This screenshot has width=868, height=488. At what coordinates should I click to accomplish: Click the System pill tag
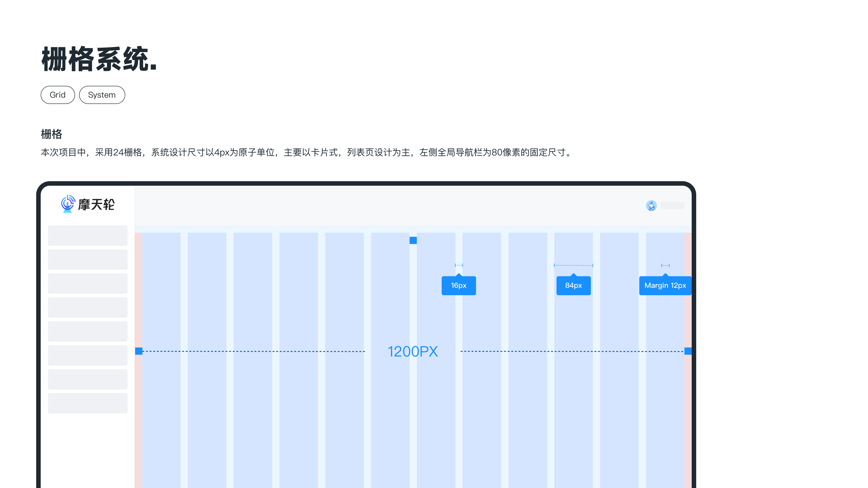[x=102, y=95]
